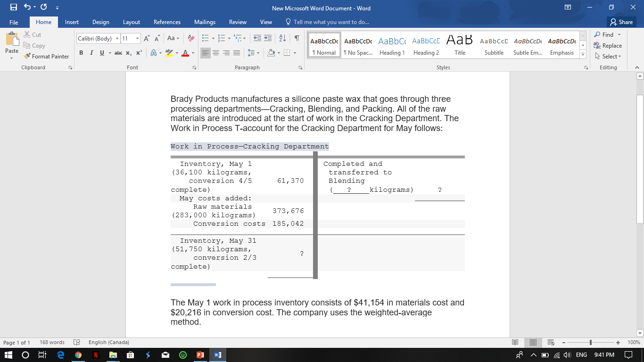This screenshot has width=644, height=362.
Task: Open the font size dropdown
Action: (136, 38)
